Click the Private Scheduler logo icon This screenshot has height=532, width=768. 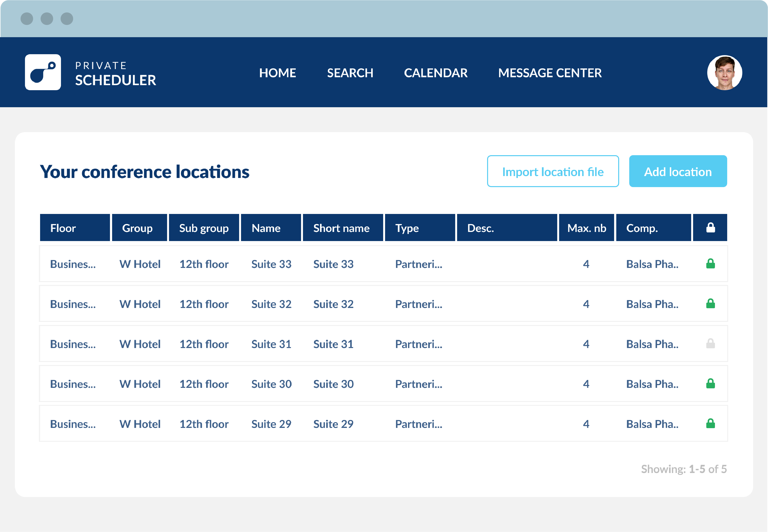click(x=43, y=72)
